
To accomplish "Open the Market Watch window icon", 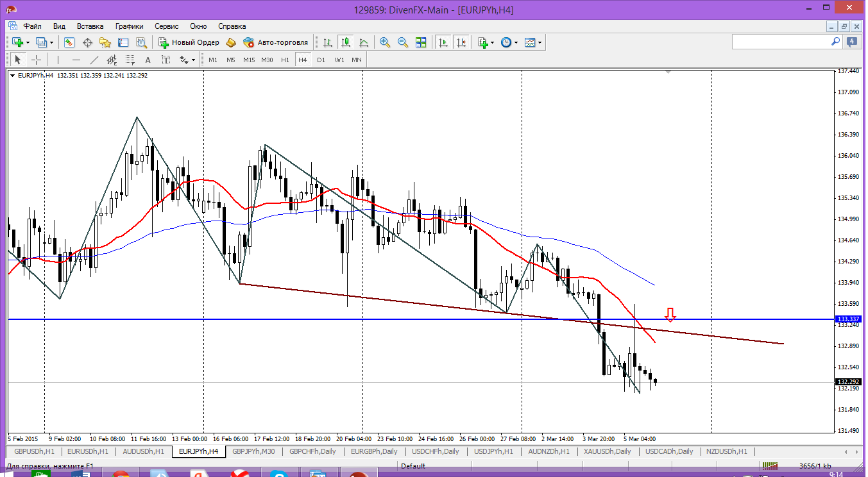I will [69, 42].
